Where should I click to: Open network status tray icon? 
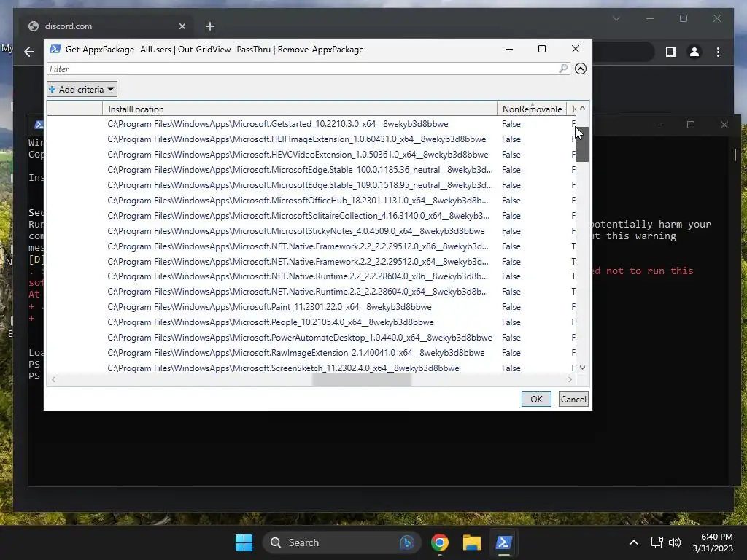657,542
